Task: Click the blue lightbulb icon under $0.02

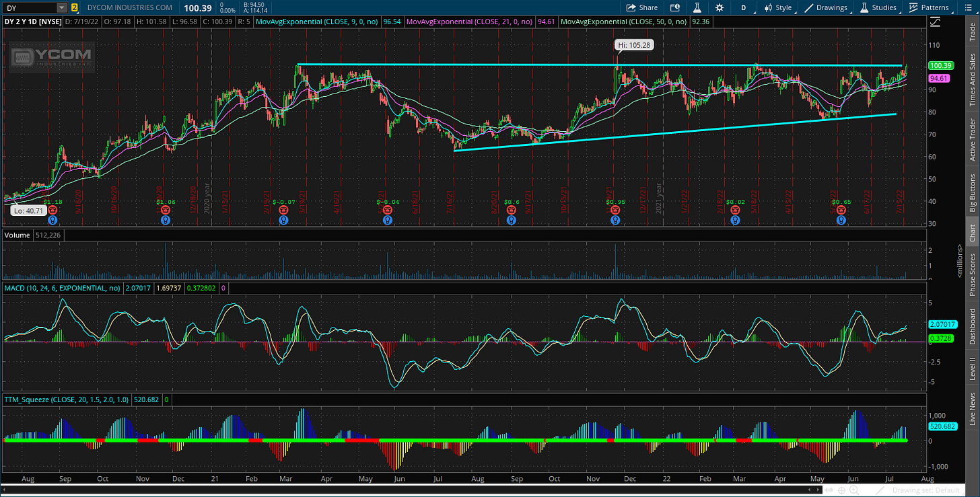Action: [736, 219]
